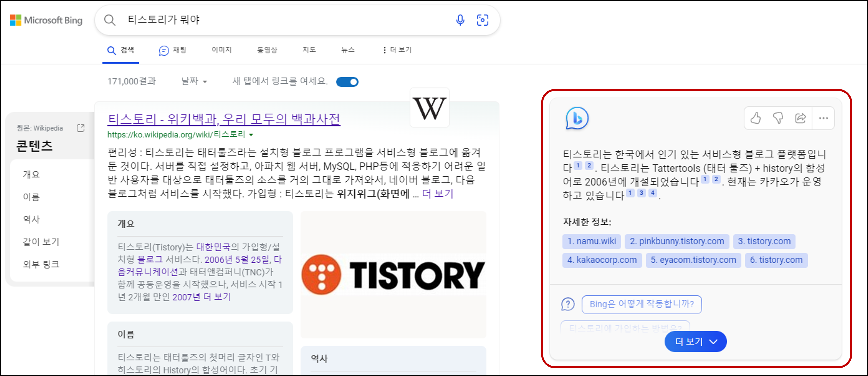Click the search input field text
The height and width of the screenshot is (376, 868).
tap(164, 20)
